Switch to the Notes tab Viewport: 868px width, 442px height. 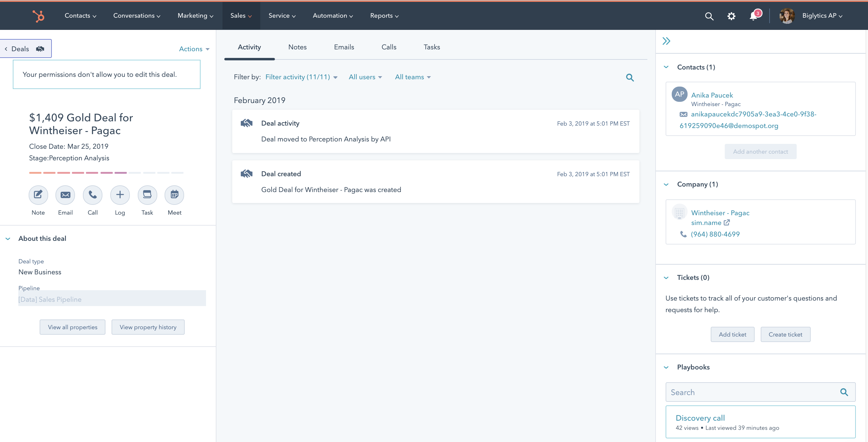pos(297,47)
